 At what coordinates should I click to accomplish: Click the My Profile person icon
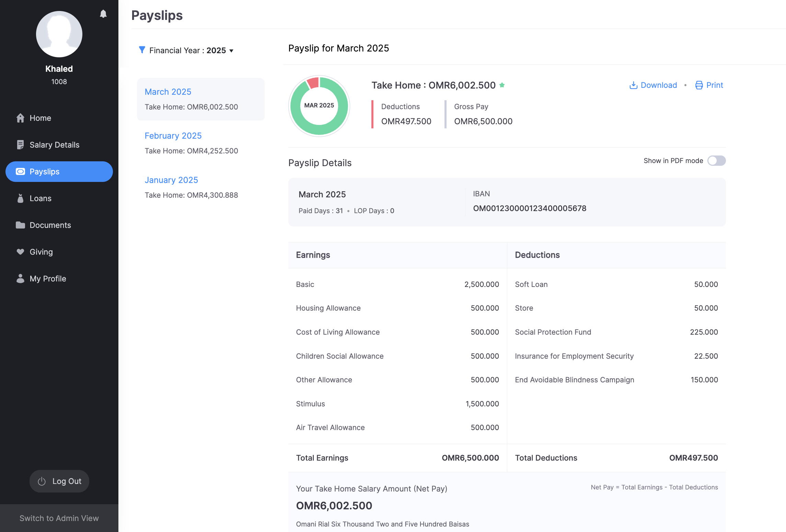pyautogui.click(x=20, y=279)
